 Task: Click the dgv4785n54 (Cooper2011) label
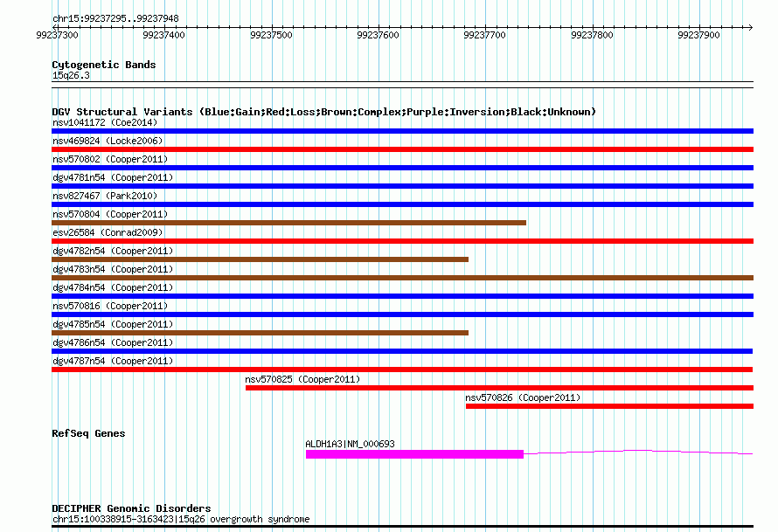click(112, 324)
